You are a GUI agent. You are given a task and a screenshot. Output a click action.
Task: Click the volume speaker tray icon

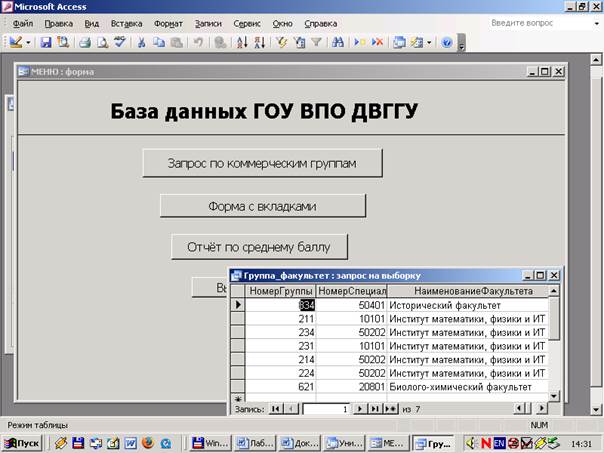(x=470, y=443)
